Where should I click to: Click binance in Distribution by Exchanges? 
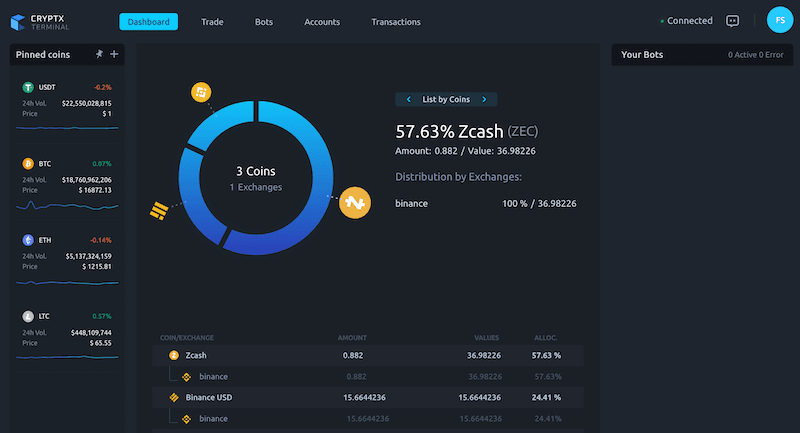pos(411,203)
